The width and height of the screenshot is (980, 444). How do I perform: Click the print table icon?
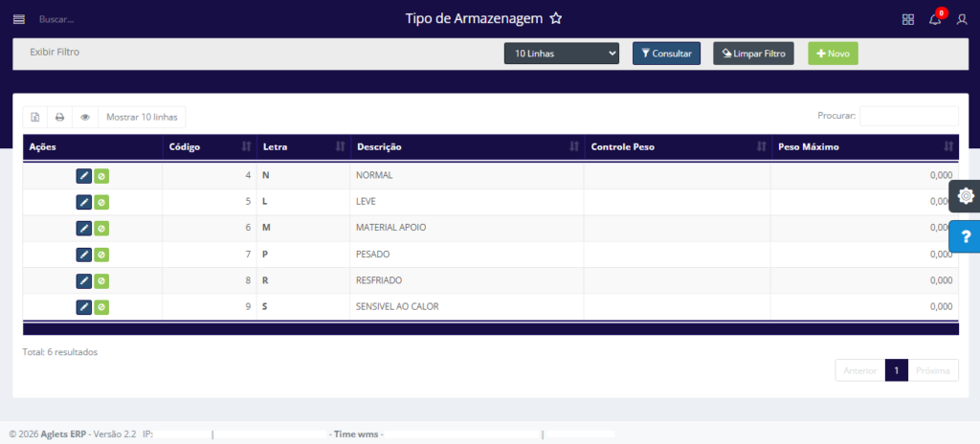tap(59, 117)
